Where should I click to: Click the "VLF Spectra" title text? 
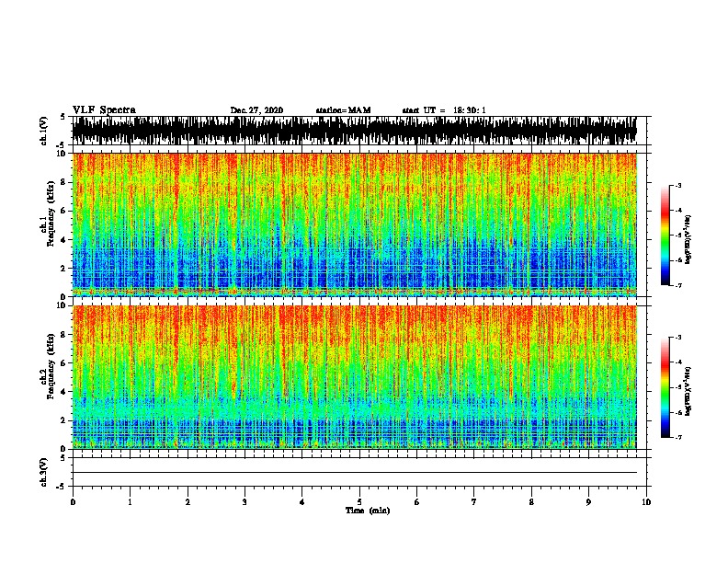[104, 110]
